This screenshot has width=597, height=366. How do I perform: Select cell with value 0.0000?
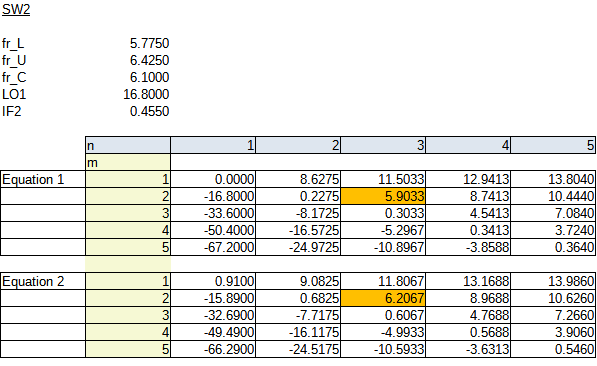(213, 179)
